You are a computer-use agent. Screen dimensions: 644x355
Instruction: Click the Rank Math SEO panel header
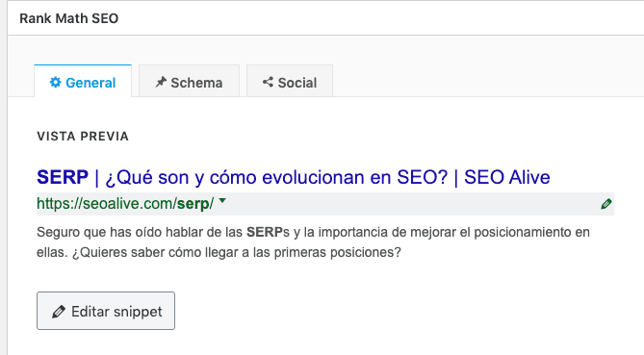[69, 18]
